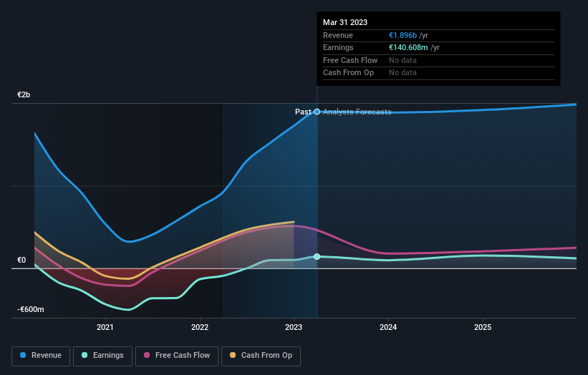Viewport: 588px width, 375px height.
Task: Click the 2025 x-axis label
Action: pos(483,328)
